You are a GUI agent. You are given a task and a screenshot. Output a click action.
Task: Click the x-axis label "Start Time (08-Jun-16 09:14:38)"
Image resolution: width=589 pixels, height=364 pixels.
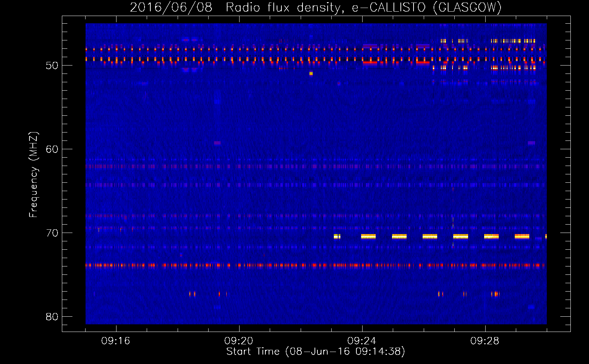(316, 352)
